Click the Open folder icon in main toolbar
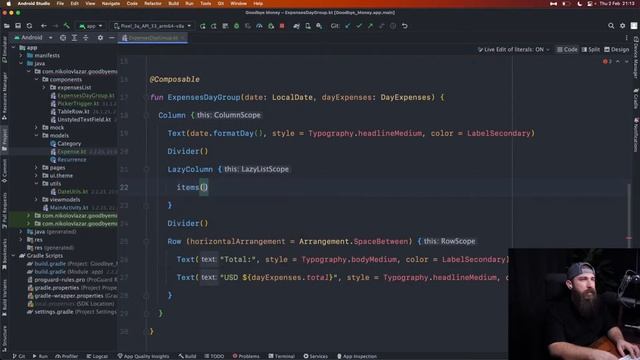This screenshot has width=640, height=360. 7,26
